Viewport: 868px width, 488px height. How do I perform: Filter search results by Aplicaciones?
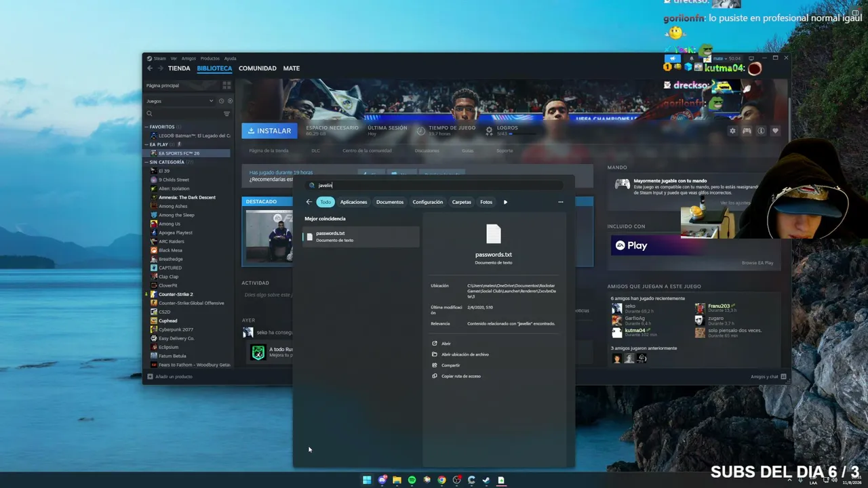click(x=353, y=202)
